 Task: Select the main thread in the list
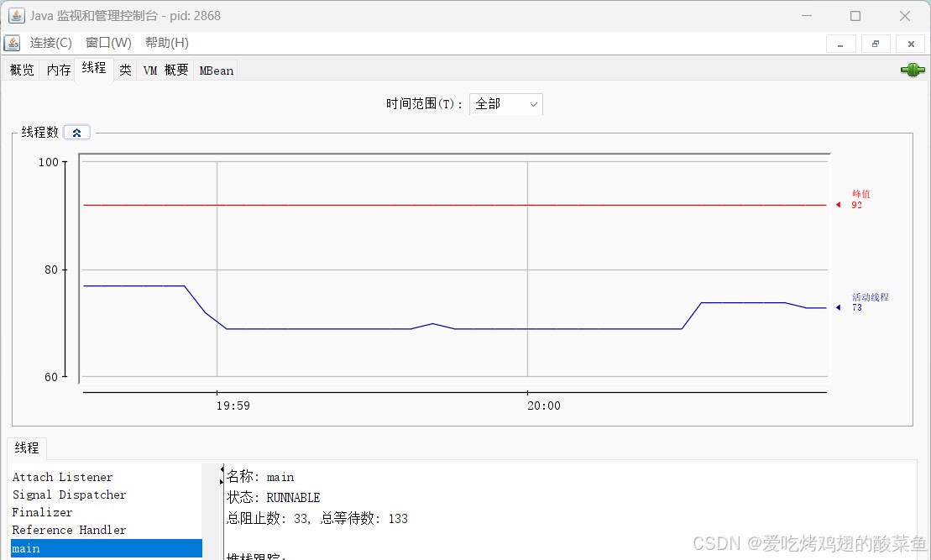point(107,549)
